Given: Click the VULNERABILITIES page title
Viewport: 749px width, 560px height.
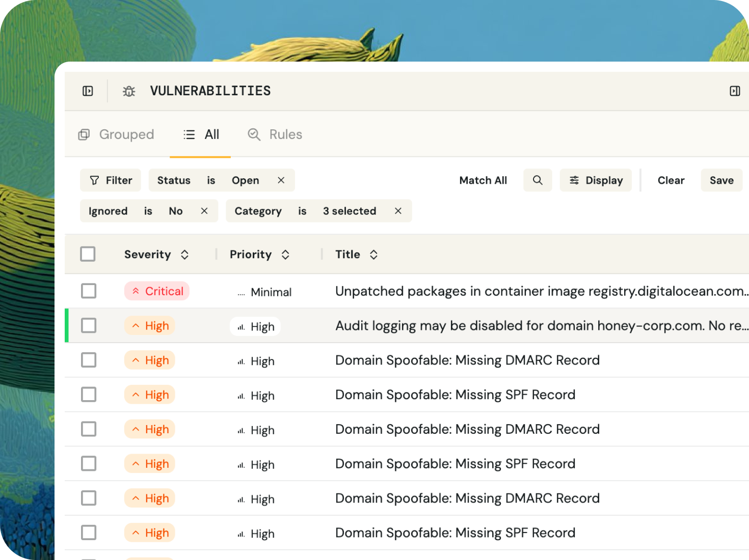Looking at the screenshot, I should click(210, 91).
